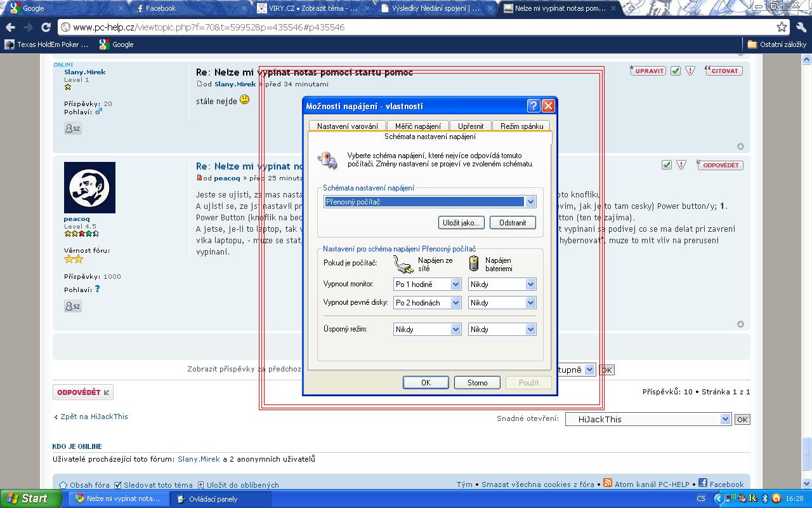Image resolution: width=812 pixels, height=508 pixels.
Task: Click the orange round tray icon
Action: click(775, 498)
